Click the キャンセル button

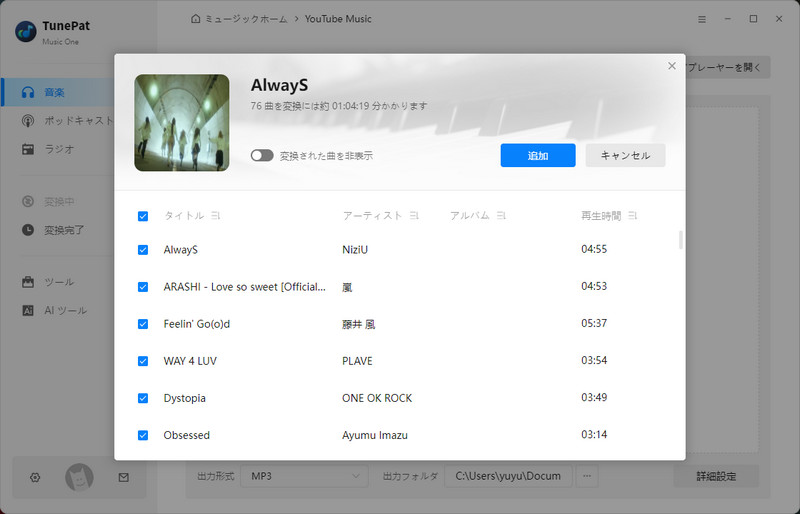tap(625, 155)
